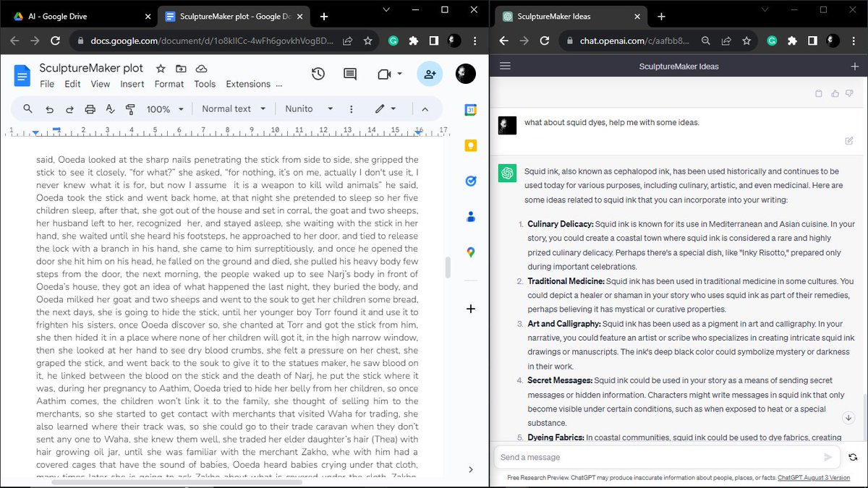Get add-ons with side panel plus icon
868x488 pixels.
471,309
